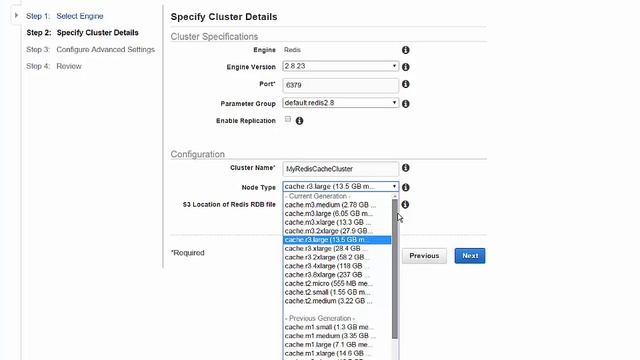Select cache.m1.small (1.3 GB) previous generation
This screenshot has width=640, height=360.
(x=337, y=327)
